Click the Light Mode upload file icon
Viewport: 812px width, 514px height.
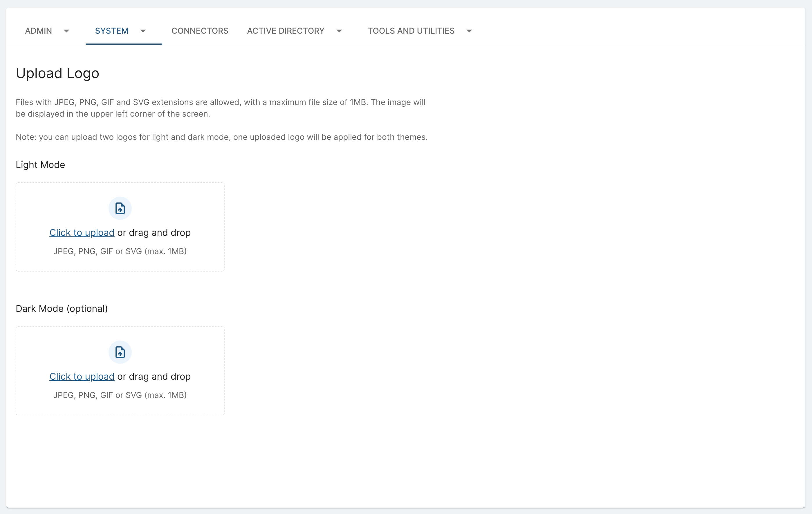click(x=120, y=208)
